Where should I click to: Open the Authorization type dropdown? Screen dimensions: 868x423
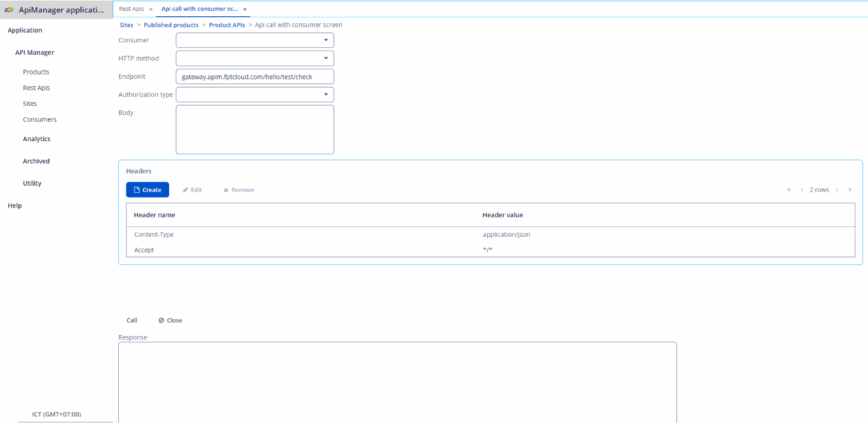point(254,94)
